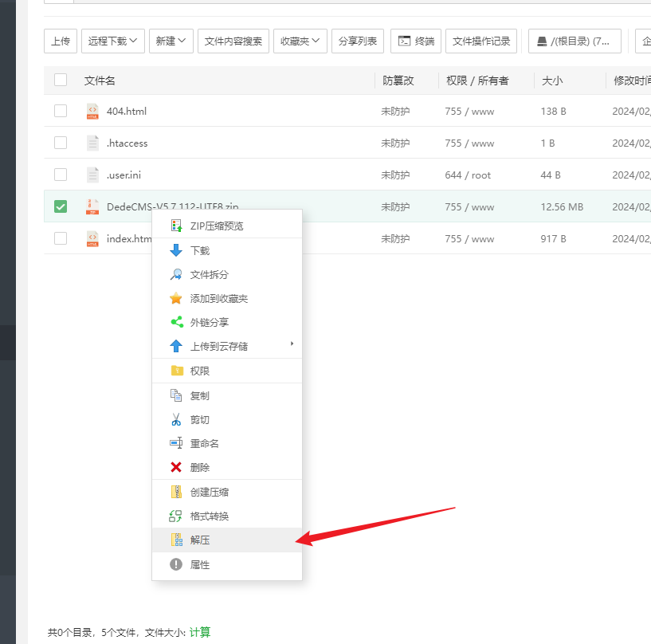The width and height of the screenshot is (651, 644).
Task: Click the .htaccess file name
Action: 127,143
